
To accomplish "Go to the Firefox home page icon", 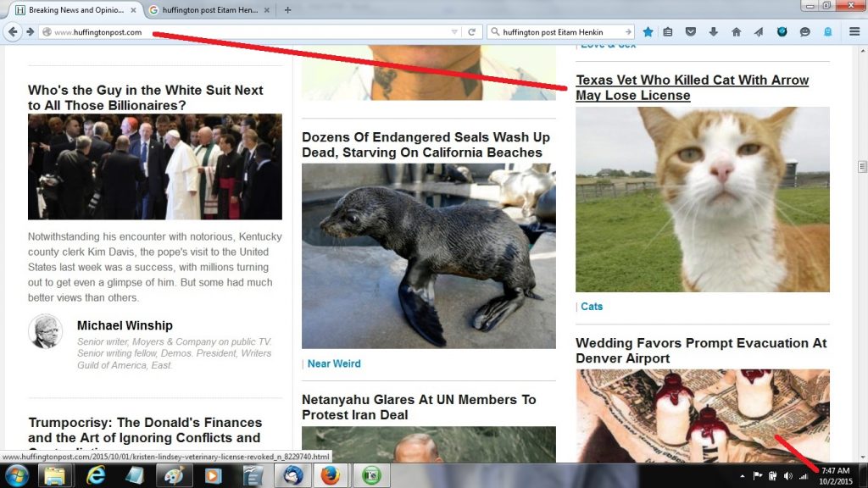I will pos(736,32).
